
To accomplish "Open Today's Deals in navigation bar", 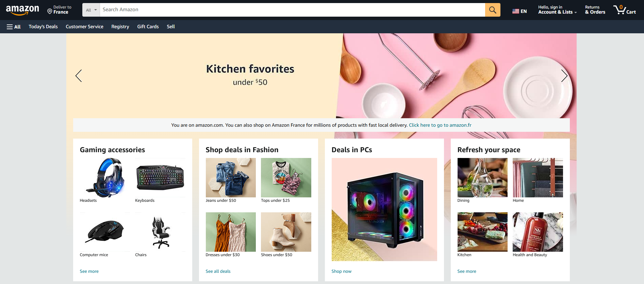I will click(43, 26).
